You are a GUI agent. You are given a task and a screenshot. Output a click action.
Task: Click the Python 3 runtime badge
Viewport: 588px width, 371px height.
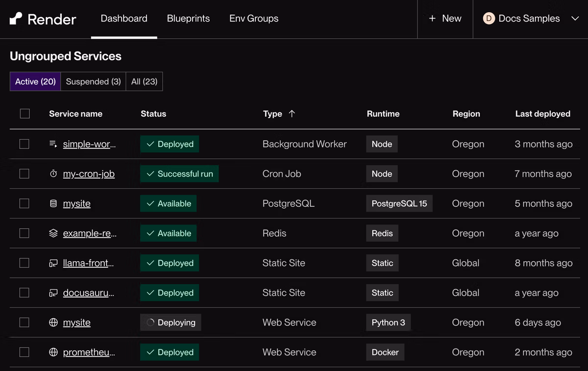click(x=389, y=322)
